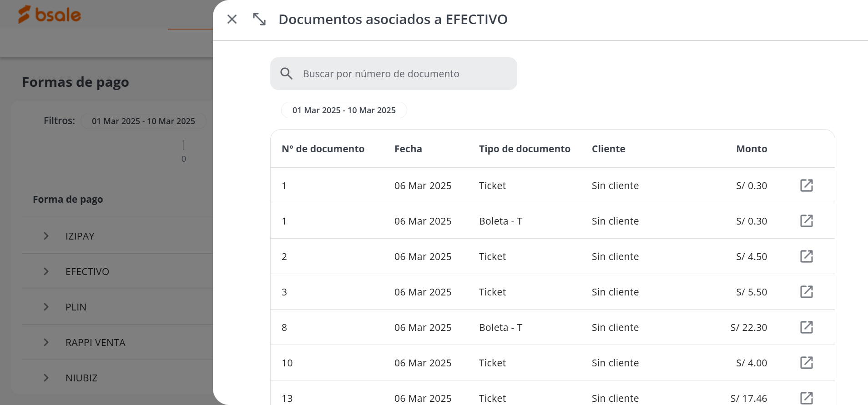Open document 3 external link icon
Viewport: 868px width, 405px height.
[807, 292]
